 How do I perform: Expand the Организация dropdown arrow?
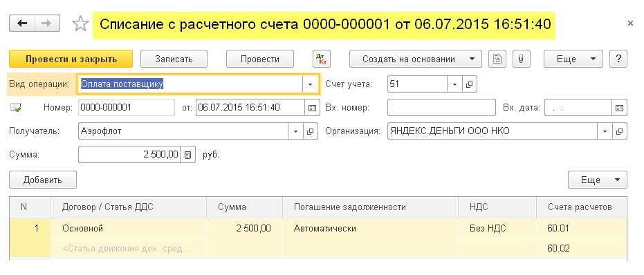pyautogui.click(x=605, y=131)
